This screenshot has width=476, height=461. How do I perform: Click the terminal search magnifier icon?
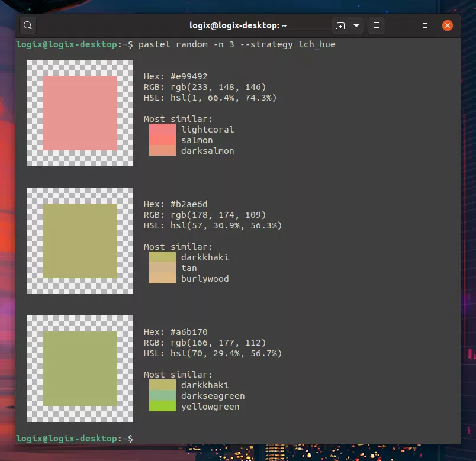pos(28,26)
